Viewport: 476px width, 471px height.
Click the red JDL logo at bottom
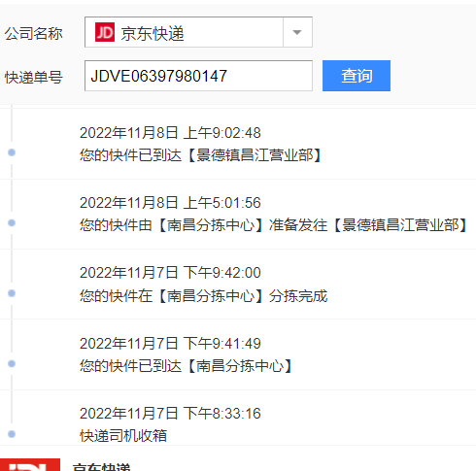pyautogui.click(x=30, y=465)
